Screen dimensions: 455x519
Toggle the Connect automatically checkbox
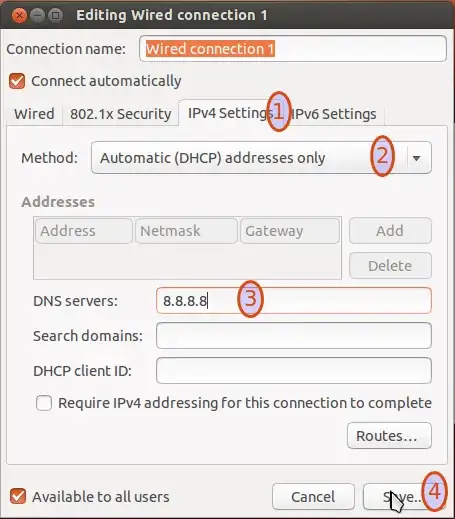17,81
